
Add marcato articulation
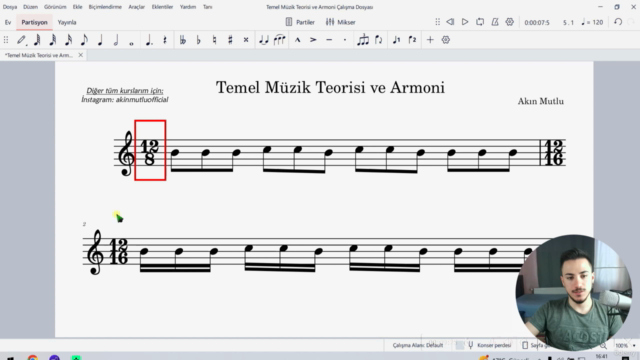pyautogui.click(x=298, y=40)
